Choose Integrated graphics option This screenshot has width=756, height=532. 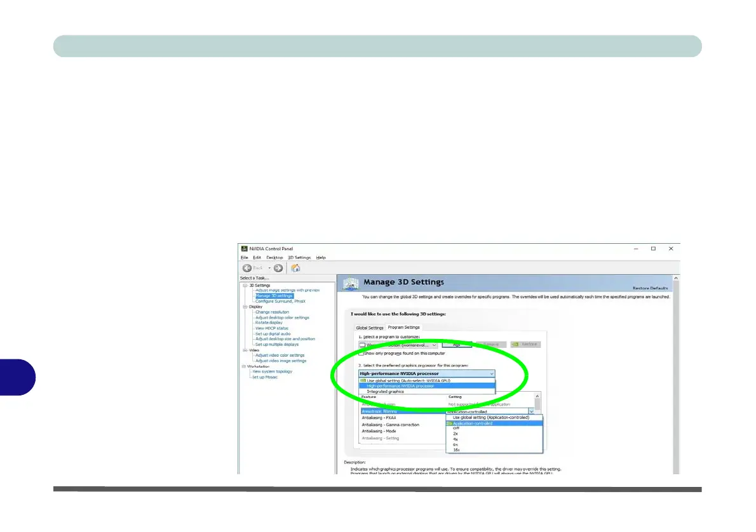(x=427, y=391)
